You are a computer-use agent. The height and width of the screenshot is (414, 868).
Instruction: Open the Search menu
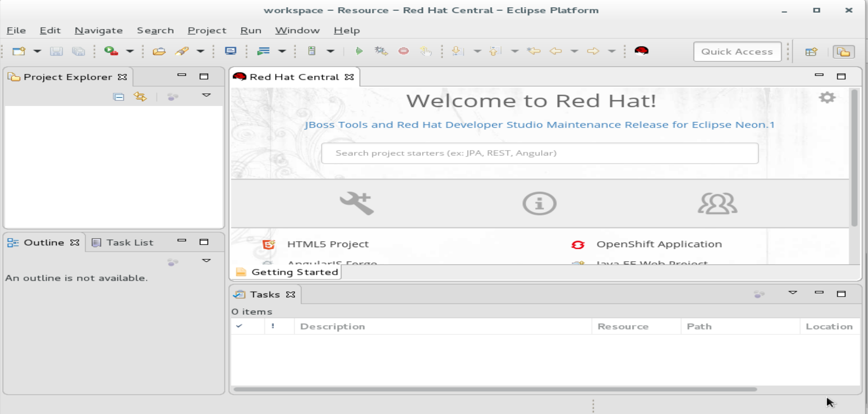click(155, 30)
